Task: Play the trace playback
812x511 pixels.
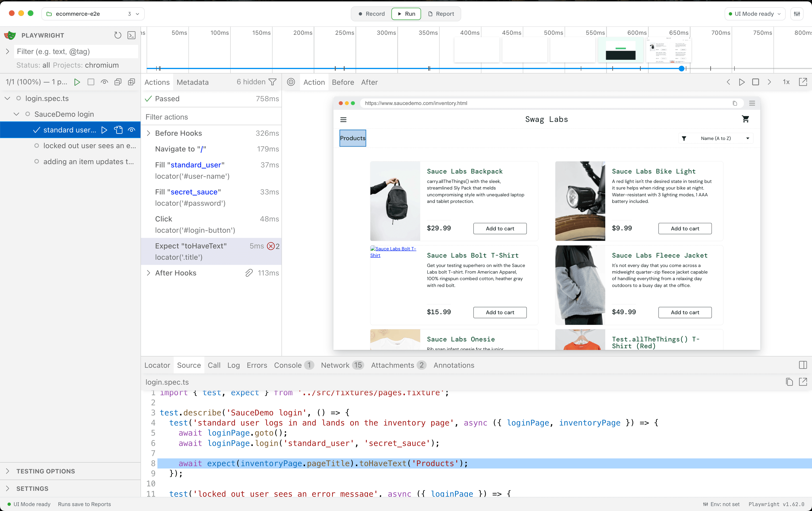Action: tap(742, 82)
